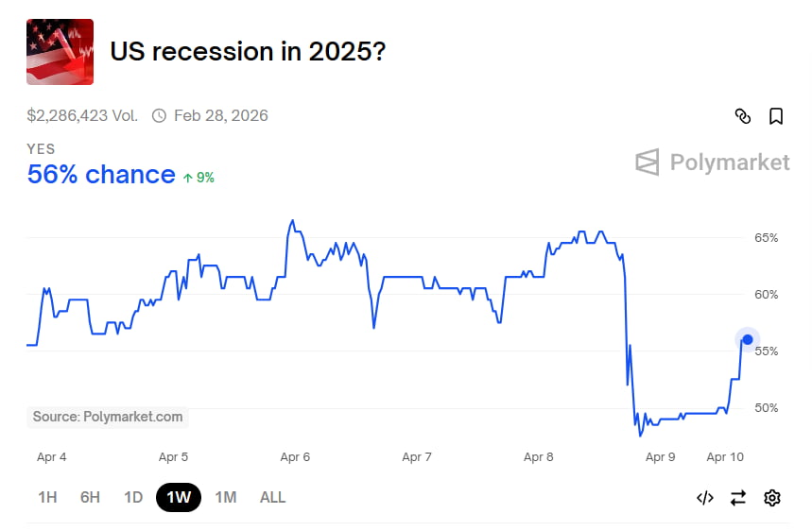The height and width of the screenshot is (531, 812).
Task: Open chart settings gear
Action: tap(772, 498)
